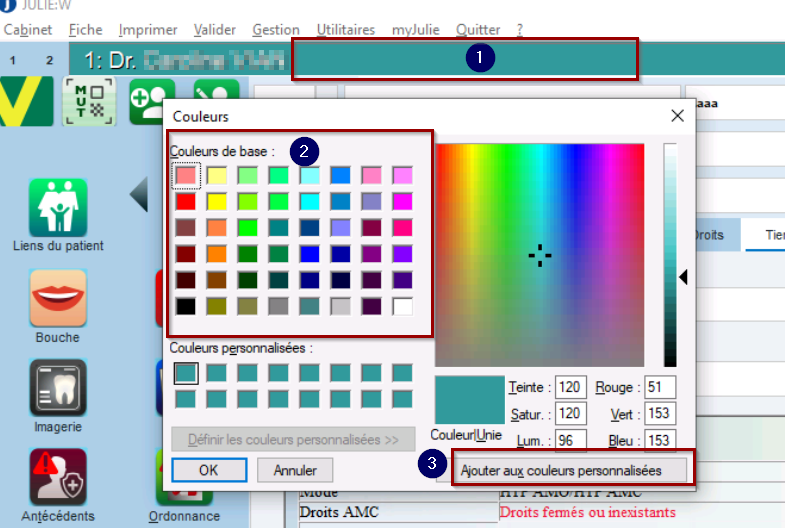Screen dimensions: 785x528
Task: Select the pure red base color swatch
Action: (x=186, y=201)
